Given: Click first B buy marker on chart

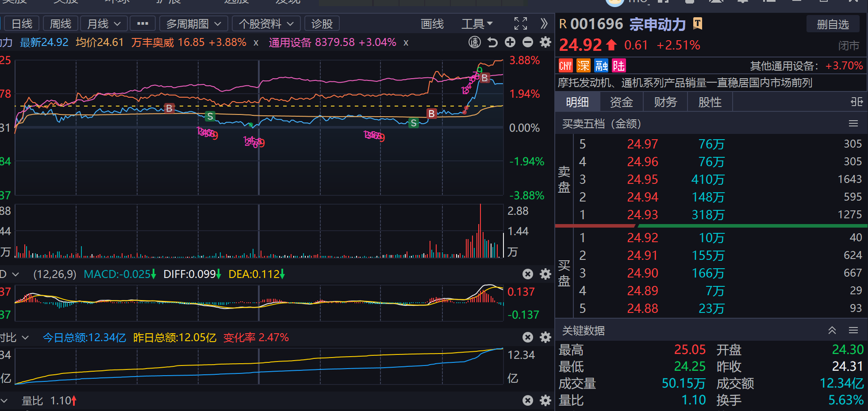Looking at the screenshot, I should click(x=169, y=108).
